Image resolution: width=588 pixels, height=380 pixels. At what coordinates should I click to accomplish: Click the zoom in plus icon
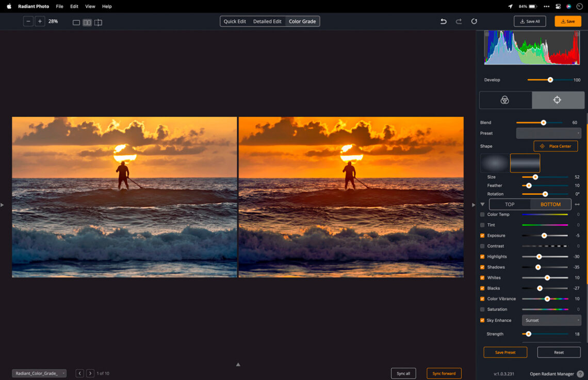(x=40, y=22)
